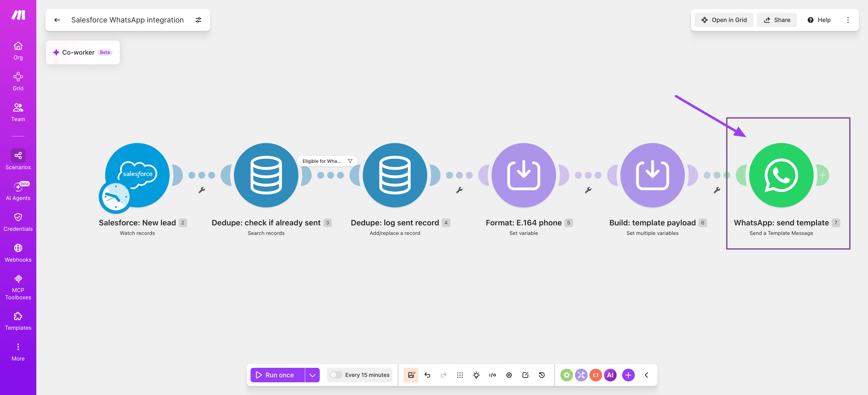The image size is (868, 395).
Task: Open the Org home page
Action: (18, 51)
